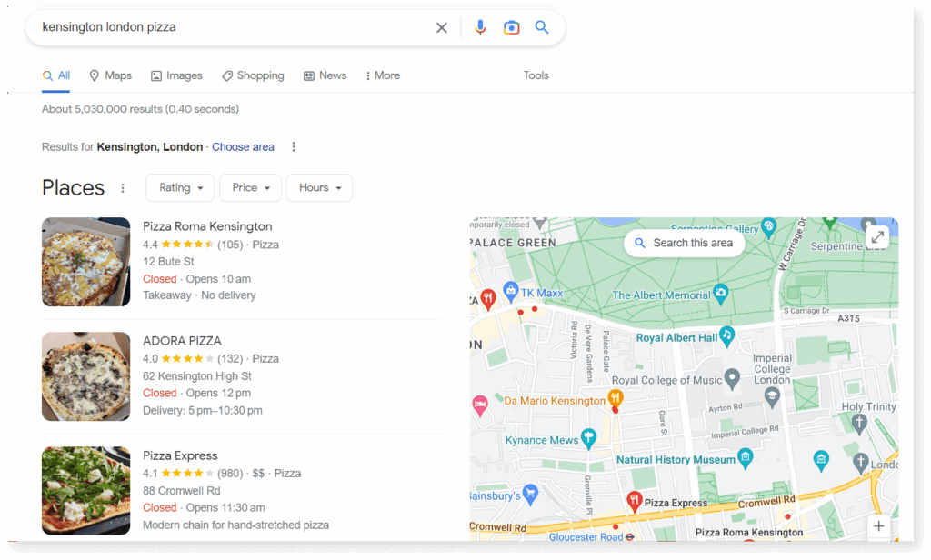This screenshot has width=931, height=560.
Task: Click the Pizza Express fork-and-knife map pin
Action: click(x=636, y=501)
